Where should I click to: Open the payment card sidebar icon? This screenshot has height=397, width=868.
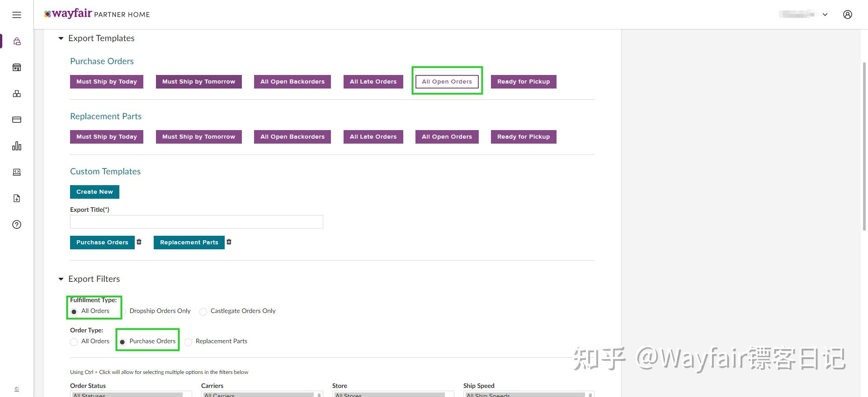17,120
